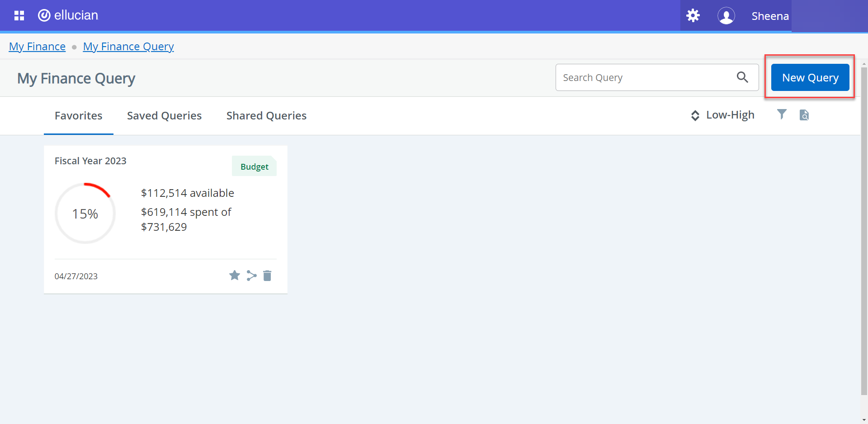Open the sort direction arrows control
This screenshot has width=868, height=424.
point(695,115)
